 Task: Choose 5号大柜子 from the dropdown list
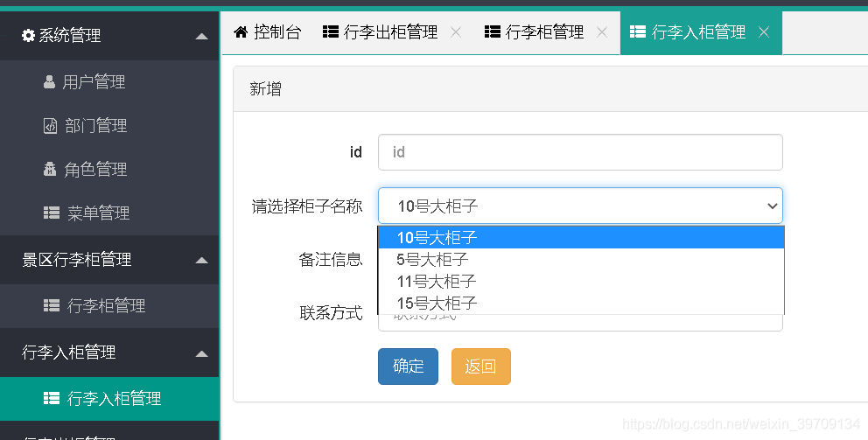tap(432, 260)
